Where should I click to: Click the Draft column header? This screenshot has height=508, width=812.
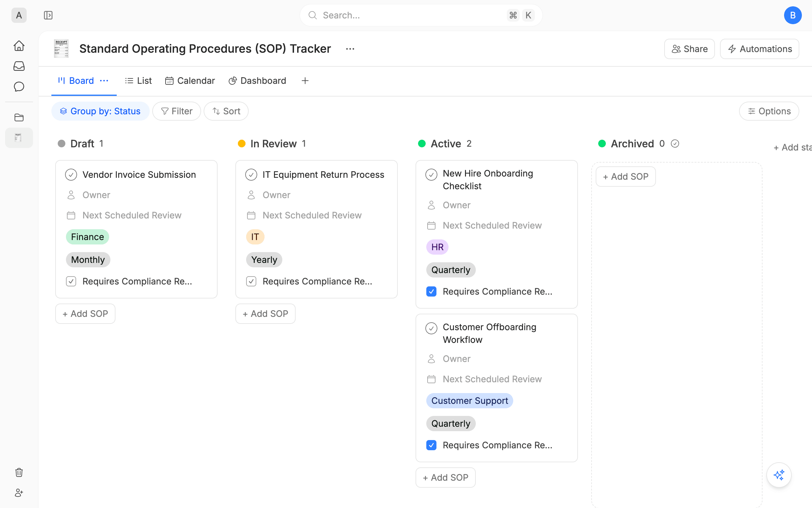coord(82,144)
